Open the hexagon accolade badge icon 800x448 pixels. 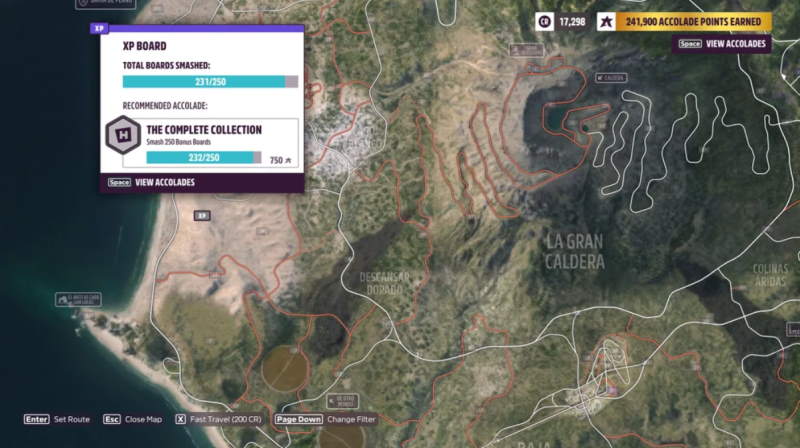coord(123,135)
